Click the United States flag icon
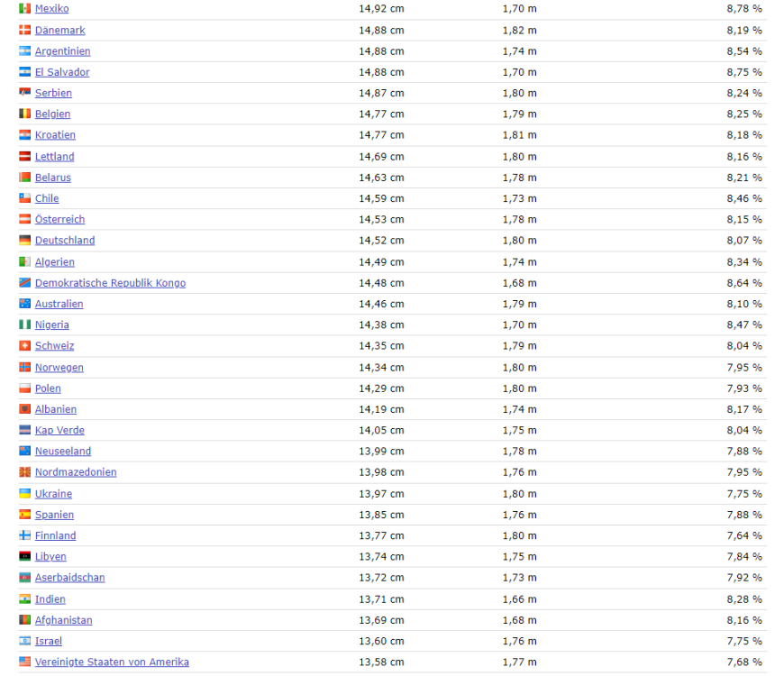The image size is (784, 676). [25, 662]
